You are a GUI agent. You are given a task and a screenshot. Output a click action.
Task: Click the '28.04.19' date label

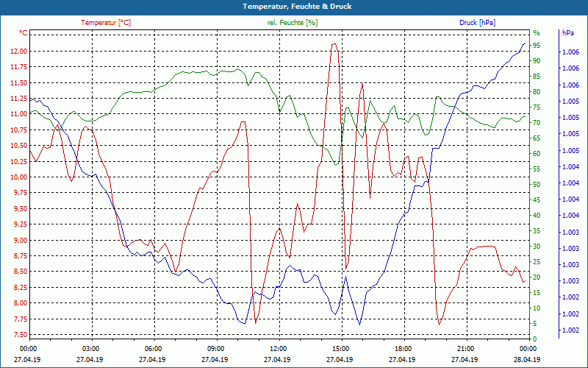click(527, 359)
